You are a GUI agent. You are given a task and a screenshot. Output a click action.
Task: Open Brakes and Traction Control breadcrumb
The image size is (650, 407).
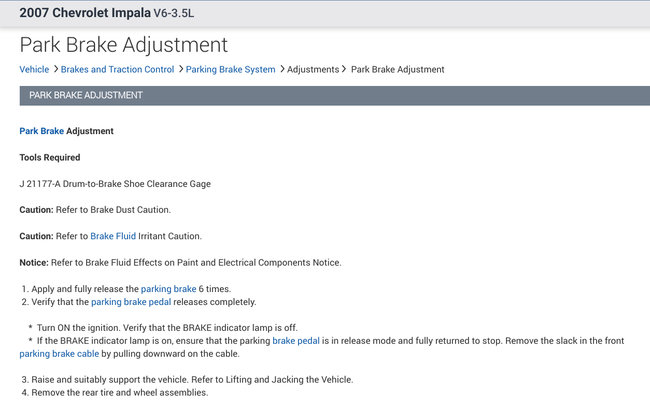click(117, 69)
